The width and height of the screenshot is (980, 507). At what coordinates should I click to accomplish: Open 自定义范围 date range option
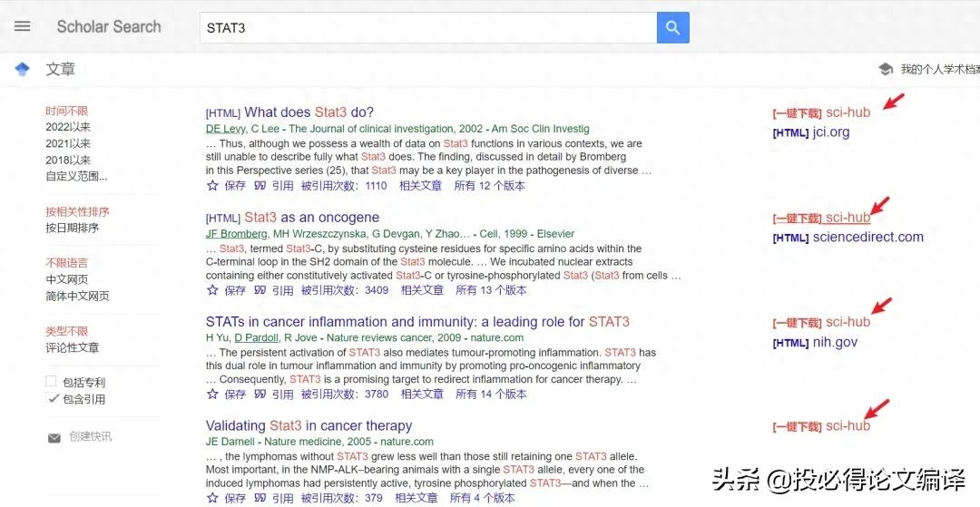(x=76, y=177)
